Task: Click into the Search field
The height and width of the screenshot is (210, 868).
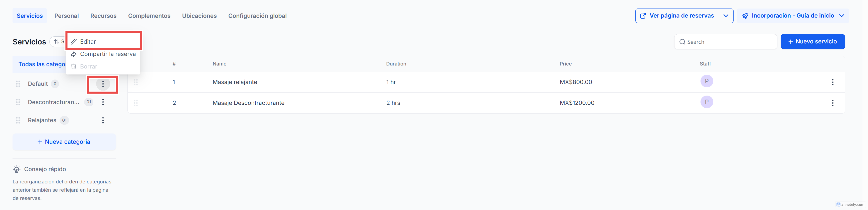Action: [x=728, y=42]
